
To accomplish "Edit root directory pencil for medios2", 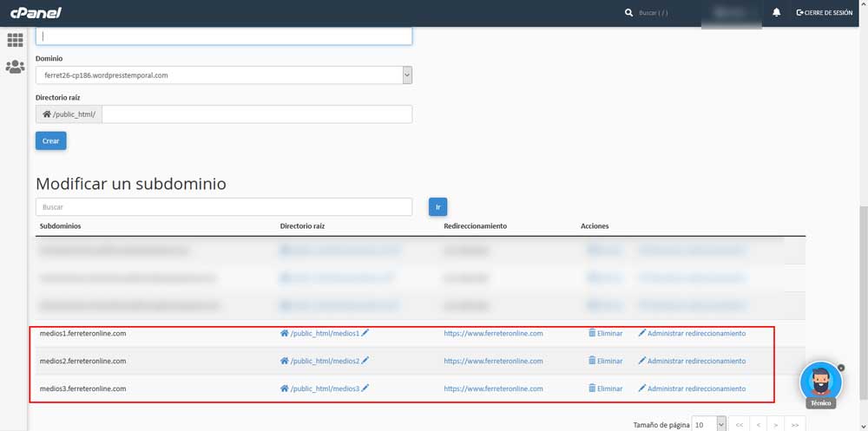I will click(365, 361).
